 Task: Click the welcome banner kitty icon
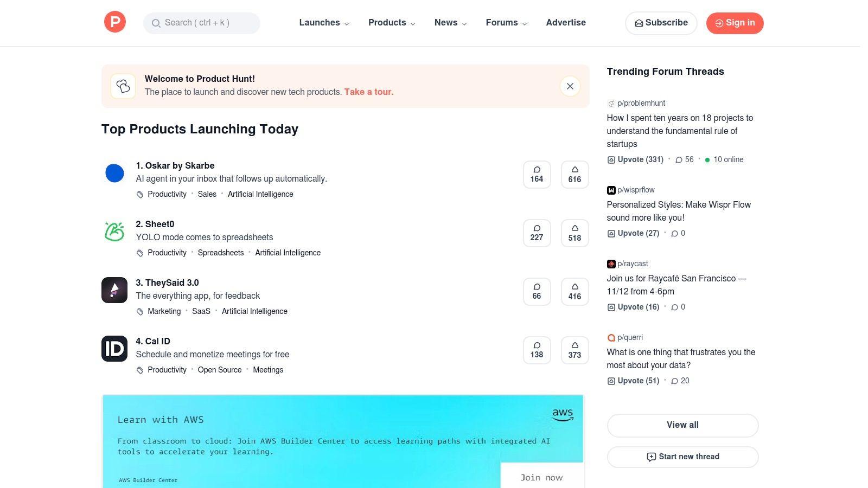coord(123,86)
